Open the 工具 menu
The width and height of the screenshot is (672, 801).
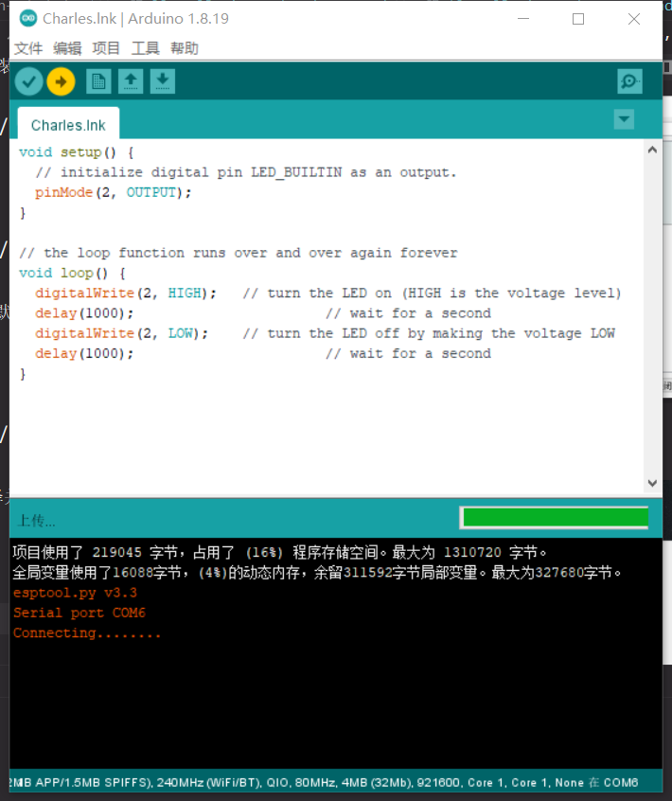(145, 48)
